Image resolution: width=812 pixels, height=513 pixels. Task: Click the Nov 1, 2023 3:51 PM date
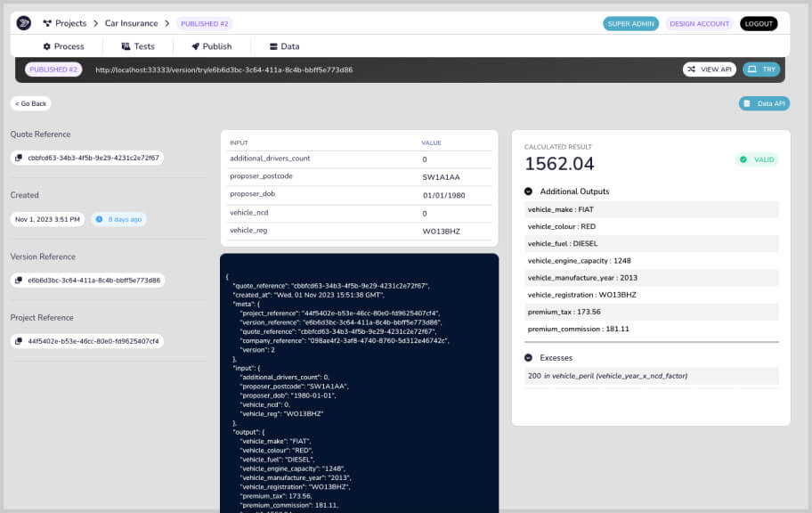click(x=47, y=219)
